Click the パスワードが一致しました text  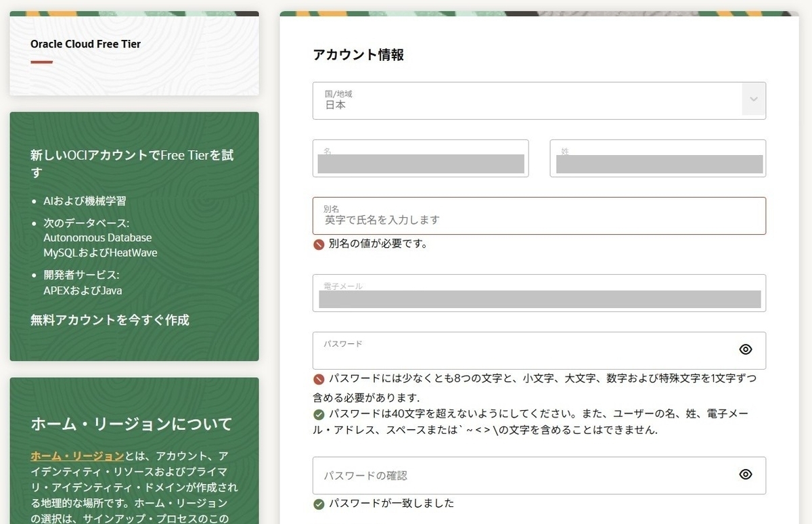(x=392, y=503)
